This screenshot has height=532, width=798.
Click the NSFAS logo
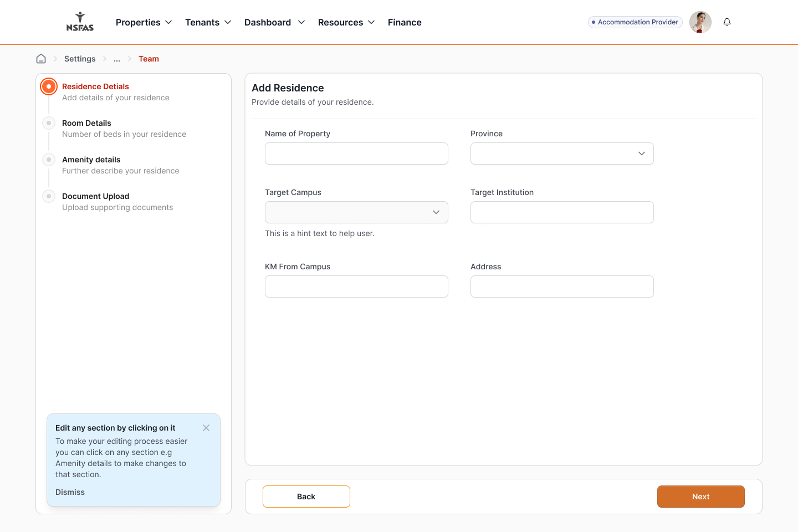click(80, 22)
